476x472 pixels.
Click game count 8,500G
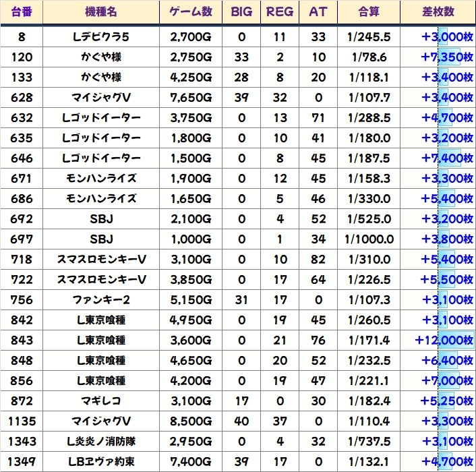[191, 421]
